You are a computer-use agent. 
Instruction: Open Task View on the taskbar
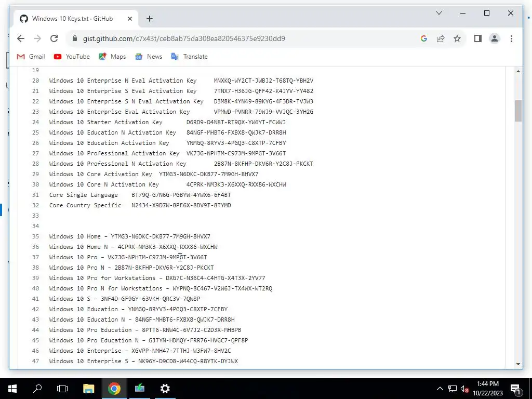62,389
